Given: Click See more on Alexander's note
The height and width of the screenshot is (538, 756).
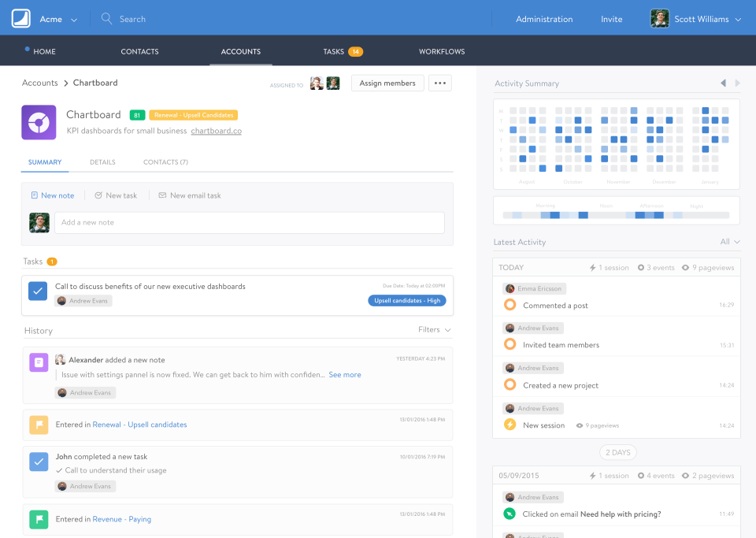Looking at the screenshot, I should tap(345, 375).
